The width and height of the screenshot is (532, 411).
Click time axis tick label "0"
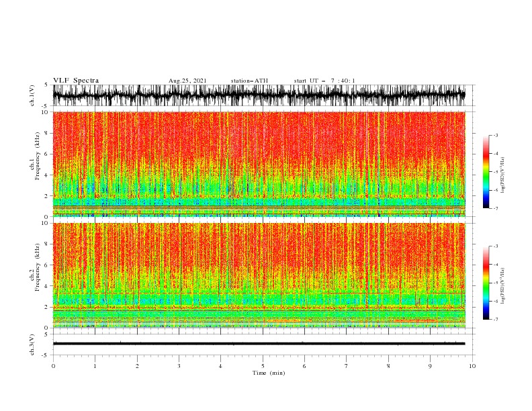(53, 366)
